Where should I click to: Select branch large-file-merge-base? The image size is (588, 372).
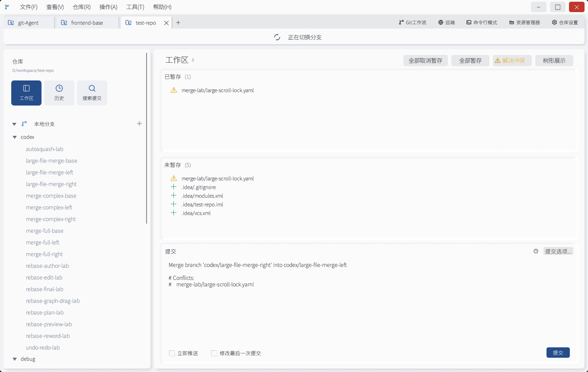point(51,160)
